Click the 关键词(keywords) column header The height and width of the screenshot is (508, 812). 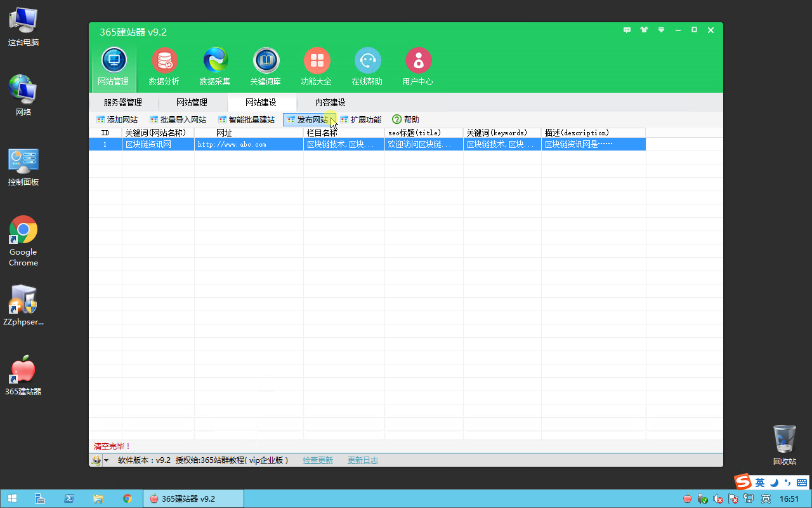[502, 133]
